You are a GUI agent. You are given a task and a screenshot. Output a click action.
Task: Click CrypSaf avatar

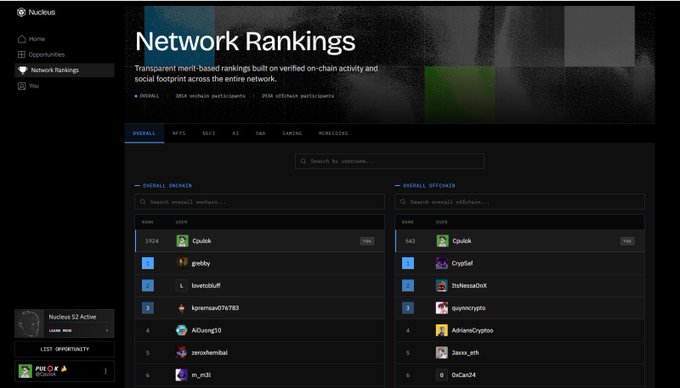point(442,263)
